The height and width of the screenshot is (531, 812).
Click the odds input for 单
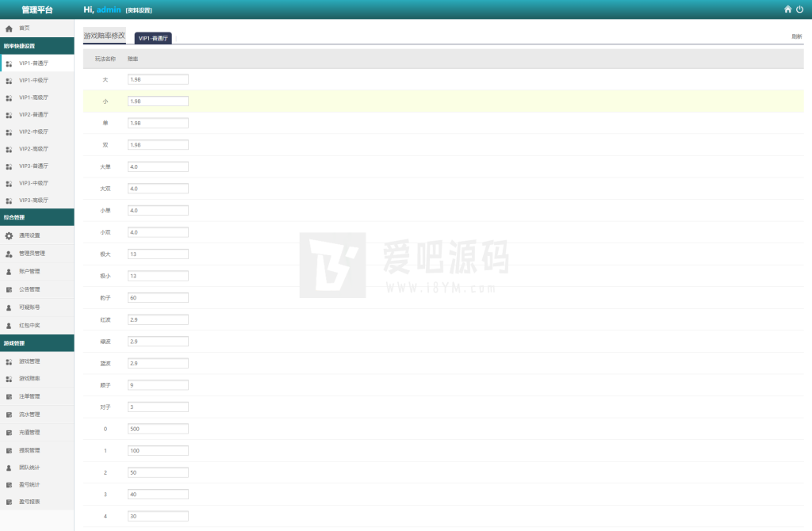click(x=158, y=123)
